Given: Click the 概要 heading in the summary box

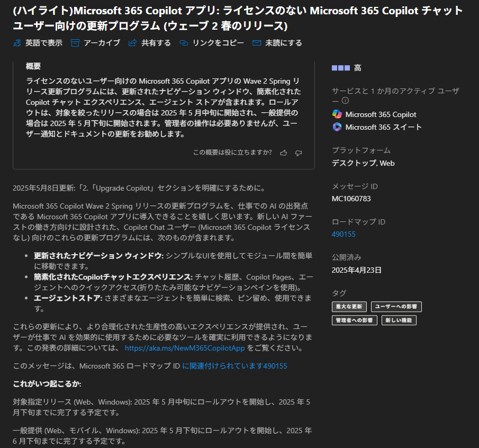Looking at the screenshot, I should pyautogui.click(x=33, y=66).
